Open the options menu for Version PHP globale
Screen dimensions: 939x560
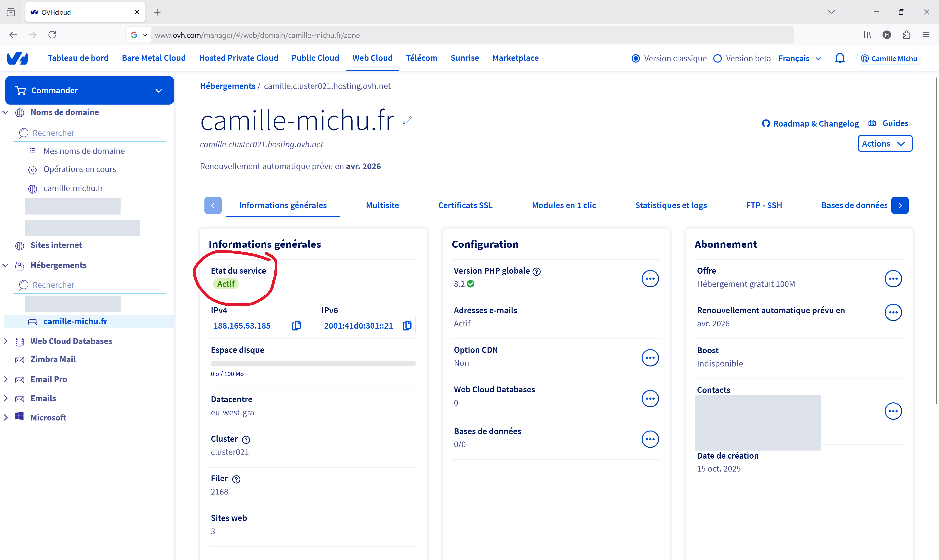pos(650,279)
